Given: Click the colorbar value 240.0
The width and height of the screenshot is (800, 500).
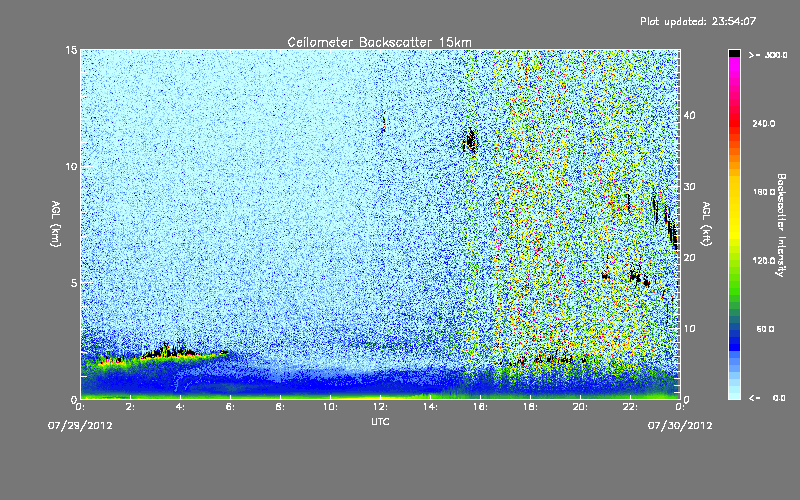Looking at the screenshot, I should [764, 123].
